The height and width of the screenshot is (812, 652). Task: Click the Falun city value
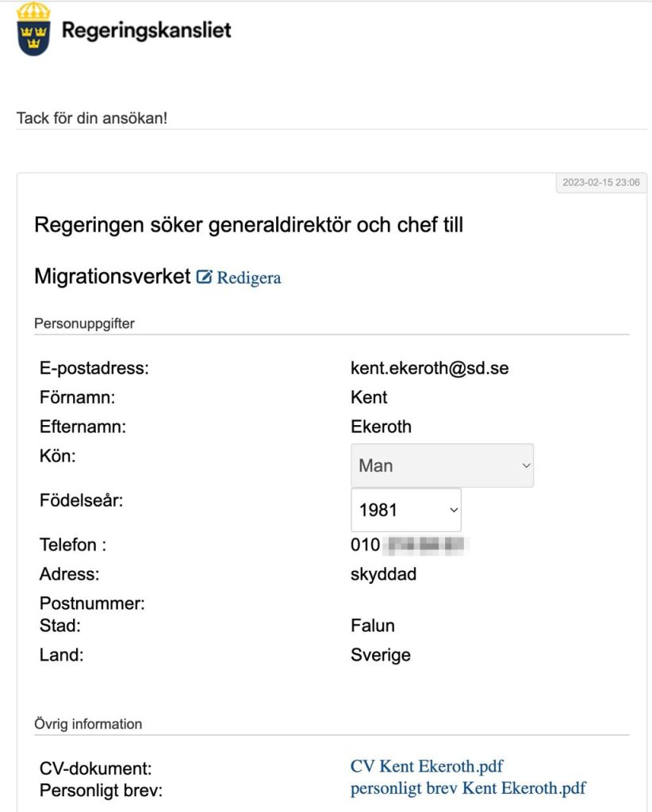click(x=372, y=626)
